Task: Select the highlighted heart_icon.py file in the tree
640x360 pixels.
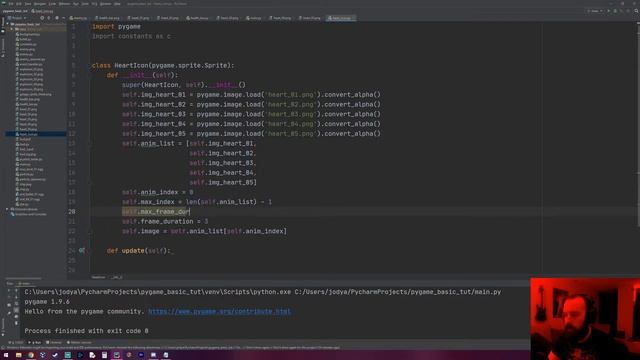Action: tap(28, 134)
